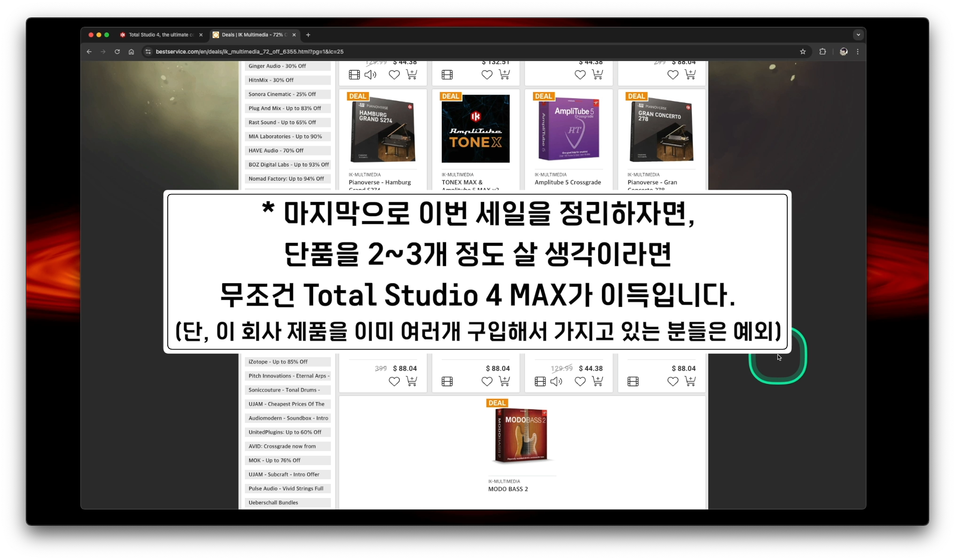Open Rast Sound 65% Off deal

pyautogui.click(x=288, y=123)
